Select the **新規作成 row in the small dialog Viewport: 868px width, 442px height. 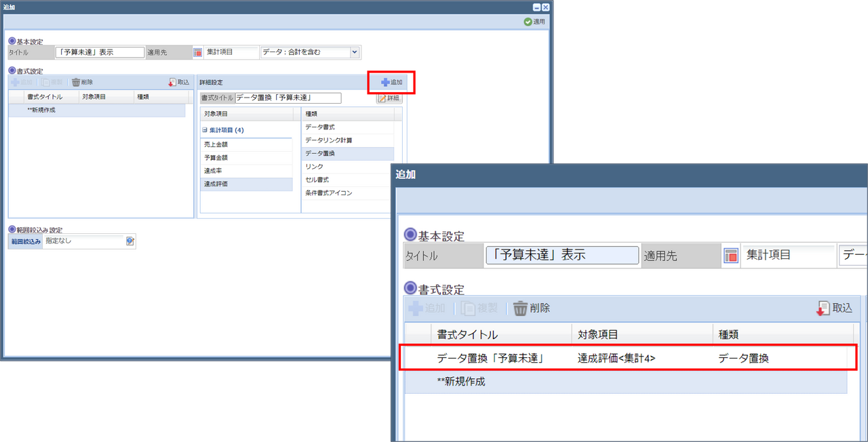coord(96,110)
